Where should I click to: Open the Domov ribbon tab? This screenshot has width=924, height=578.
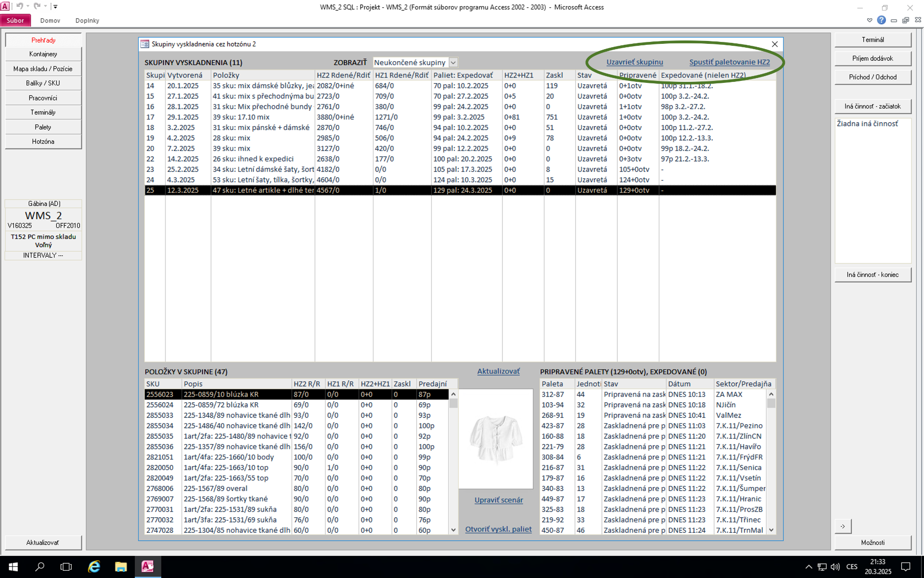[50, 21]
